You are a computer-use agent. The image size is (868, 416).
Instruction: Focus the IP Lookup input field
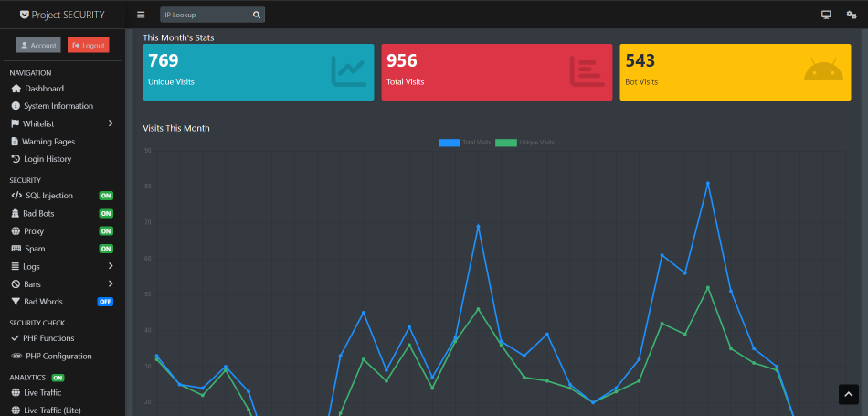(x=205, y=15)
